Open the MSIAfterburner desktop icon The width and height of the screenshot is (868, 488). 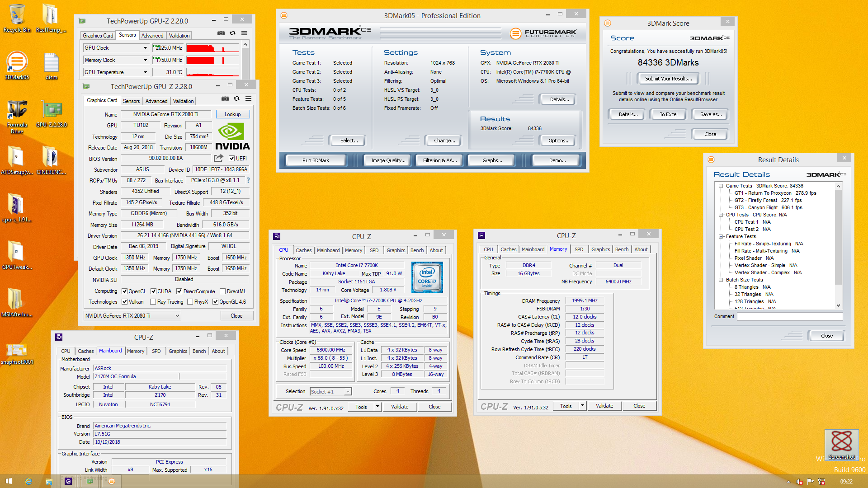[17, 303]
